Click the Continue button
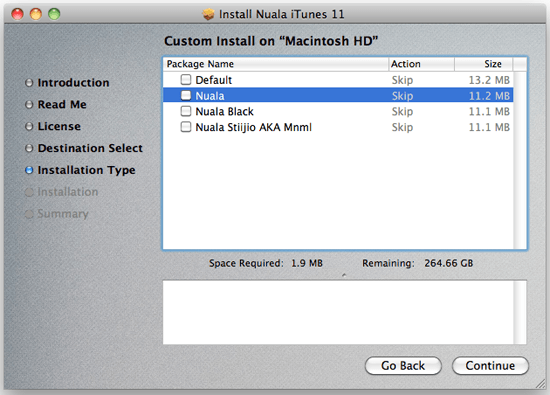This screenshot has width=550, height=395. pyautogui.click(x=490, y=366)
